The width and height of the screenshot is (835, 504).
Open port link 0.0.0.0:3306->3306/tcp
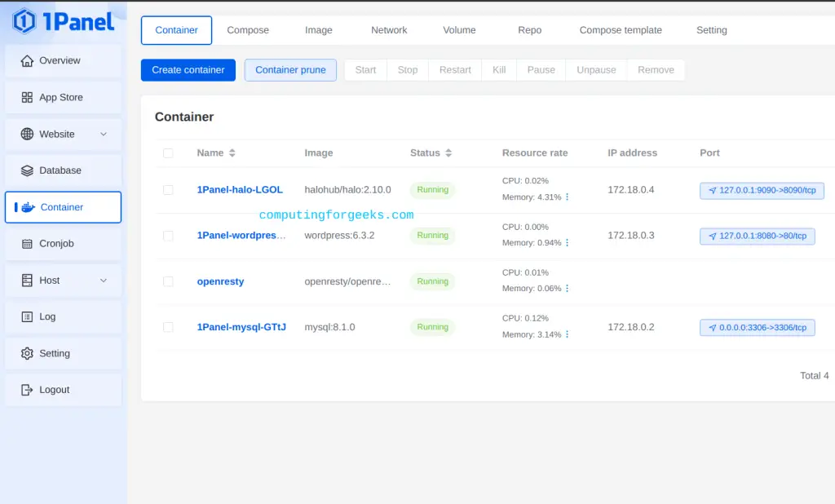coord(758,328)
